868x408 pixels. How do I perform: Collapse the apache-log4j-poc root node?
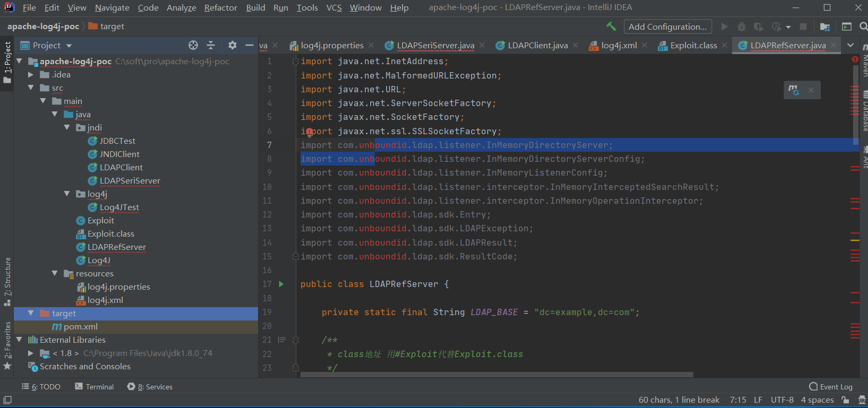[x=20, y=61]
